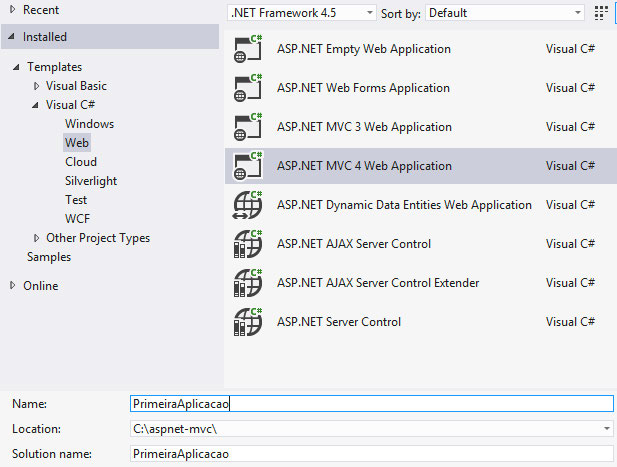Choose ASP.NET MVC 3 Web Application text
This screenshot has width=617, height=467.
click(x=364, y=127)
